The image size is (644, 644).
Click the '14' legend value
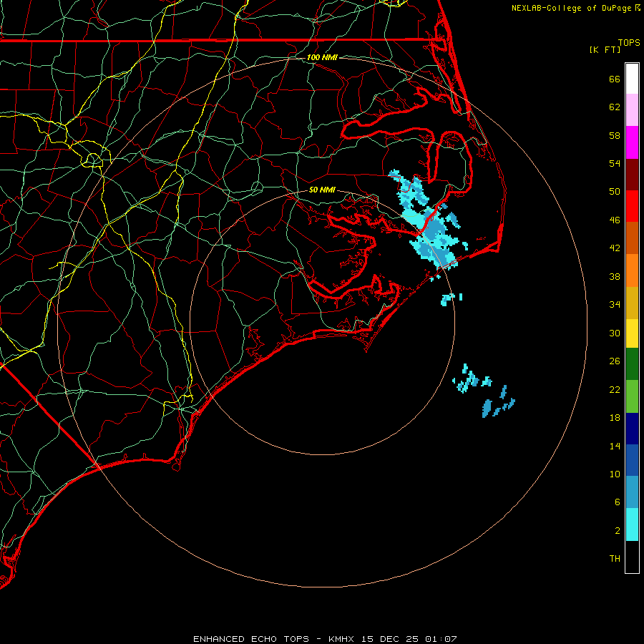(x=615, y=446)
